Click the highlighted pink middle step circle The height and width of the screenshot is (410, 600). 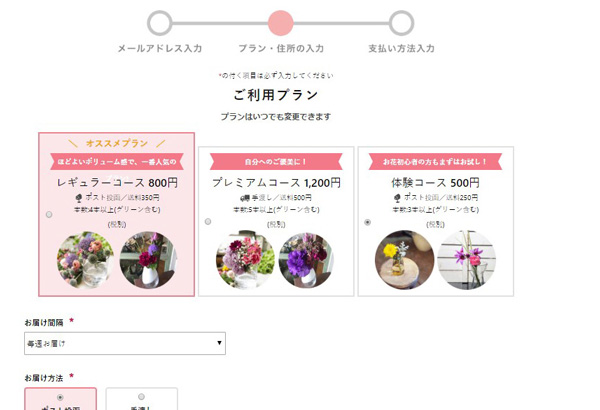coord(280,23)
